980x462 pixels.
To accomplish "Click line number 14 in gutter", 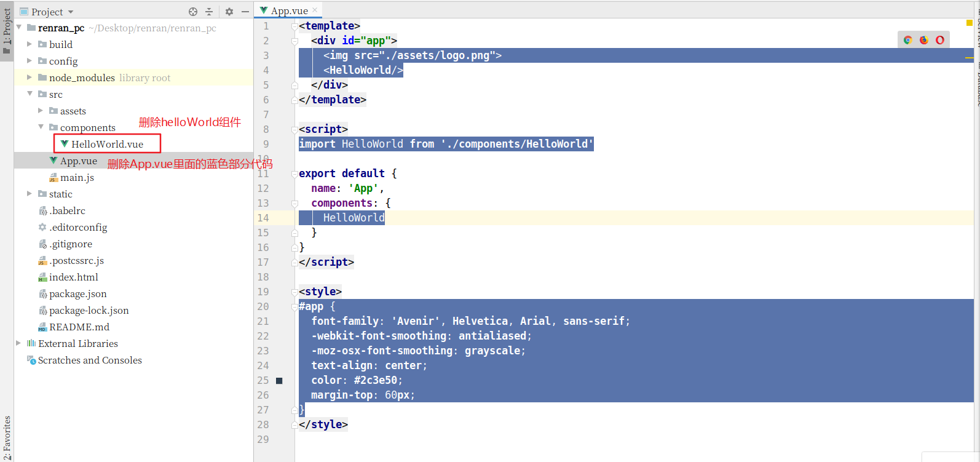I will click(x=263, y=218).
